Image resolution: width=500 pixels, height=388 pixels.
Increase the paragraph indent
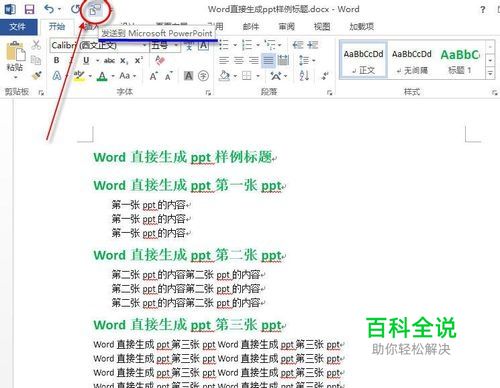[313, 45]
